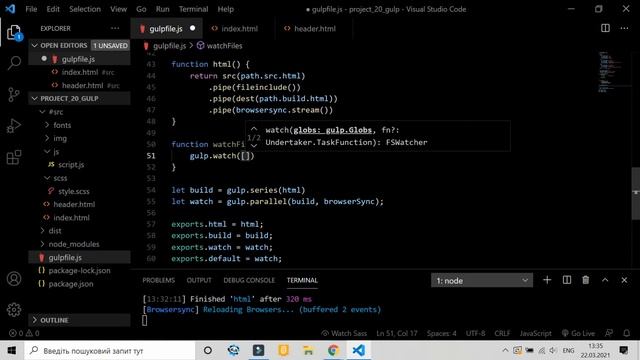Click Watch Sass in status bar
640x360 pixels.
point(344,333)
